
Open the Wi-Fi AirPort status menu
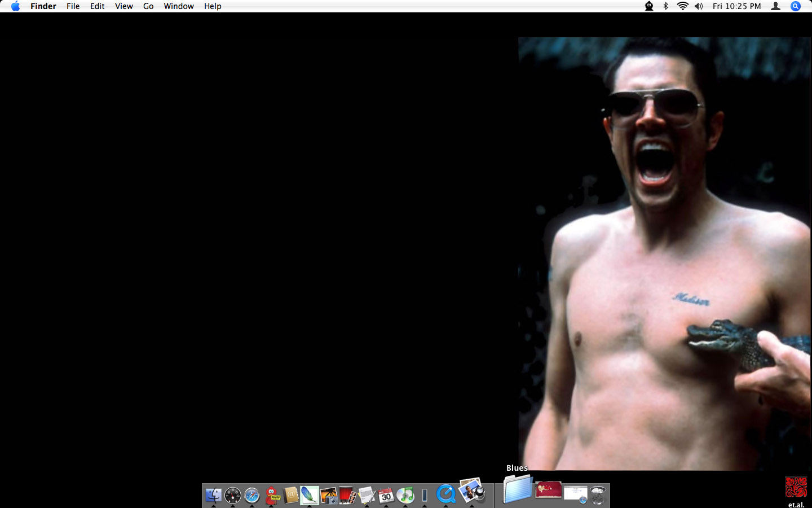[x=683, y=6]
